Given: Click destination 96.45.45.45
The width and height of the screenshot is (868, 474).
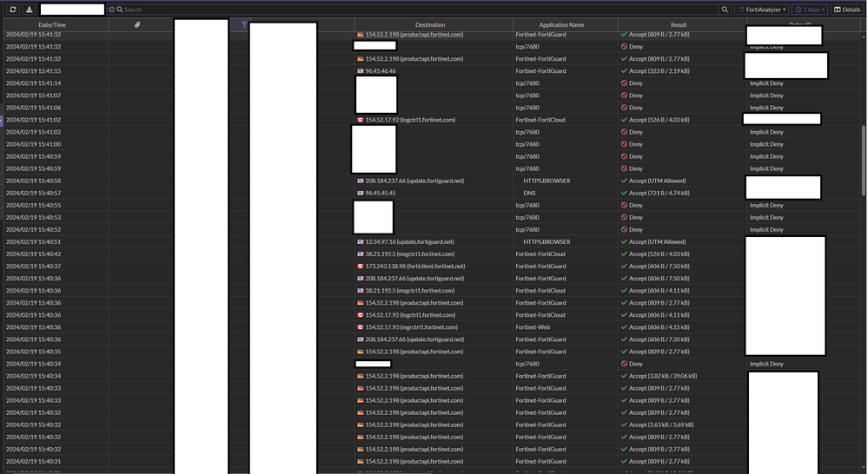Looking at the screenshot, I should [x=381, y=193].
